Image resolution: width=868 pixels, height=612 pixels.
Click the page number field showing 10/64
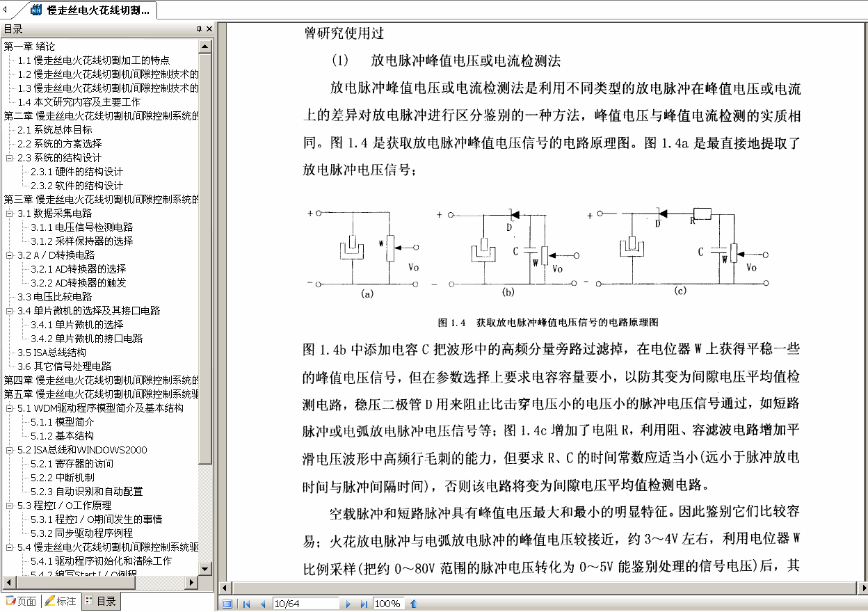(305, 604)
